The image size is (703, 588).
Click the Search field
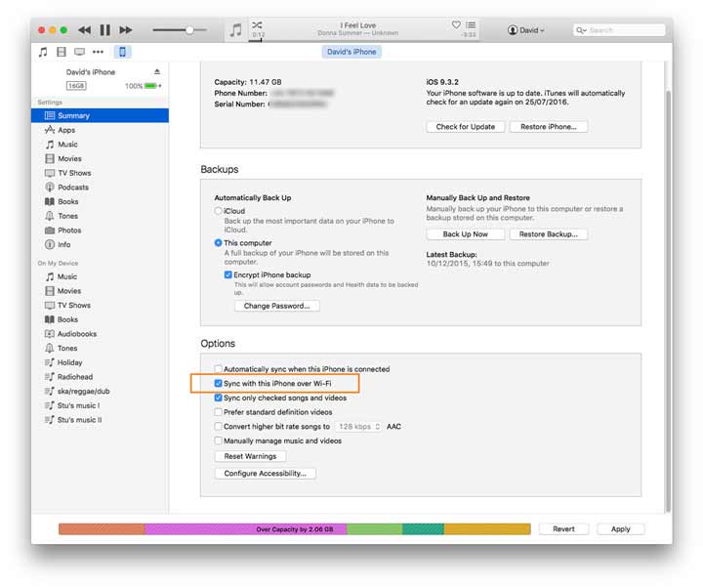coord(619,30)
